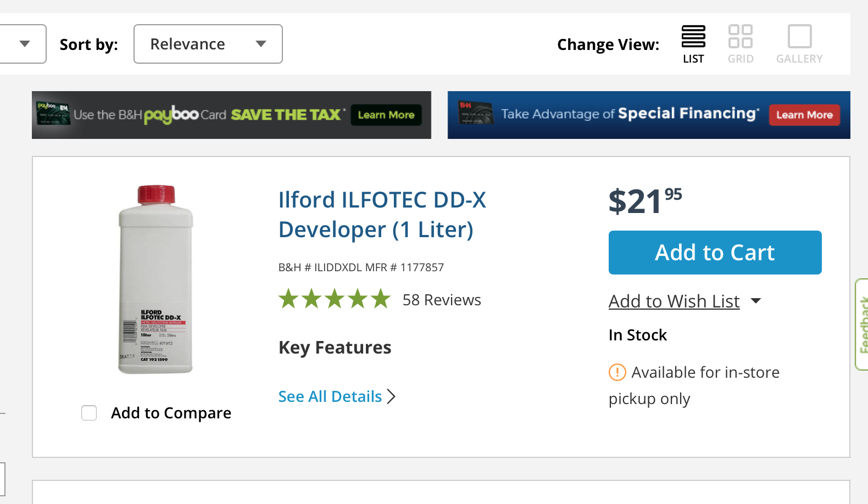This screenshot has height=504, width=868.
Task: Click the Payboo card icon in banner
Action: pyautogui.click(x=53, y=114)
